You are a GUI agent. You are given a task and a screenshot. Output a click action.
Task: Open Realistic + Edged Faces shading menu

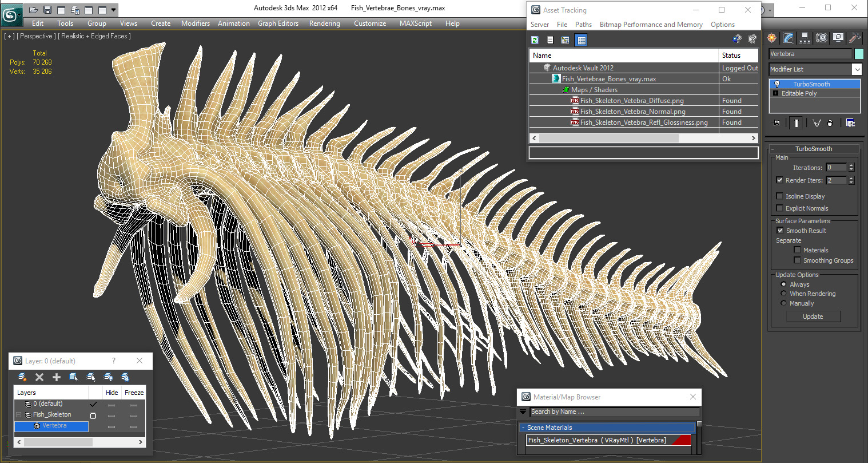coord(94,36)
